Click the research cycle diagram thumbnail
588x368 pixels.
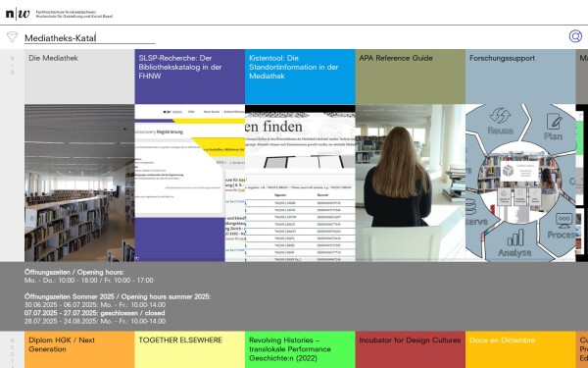click(x=520, y=183)
